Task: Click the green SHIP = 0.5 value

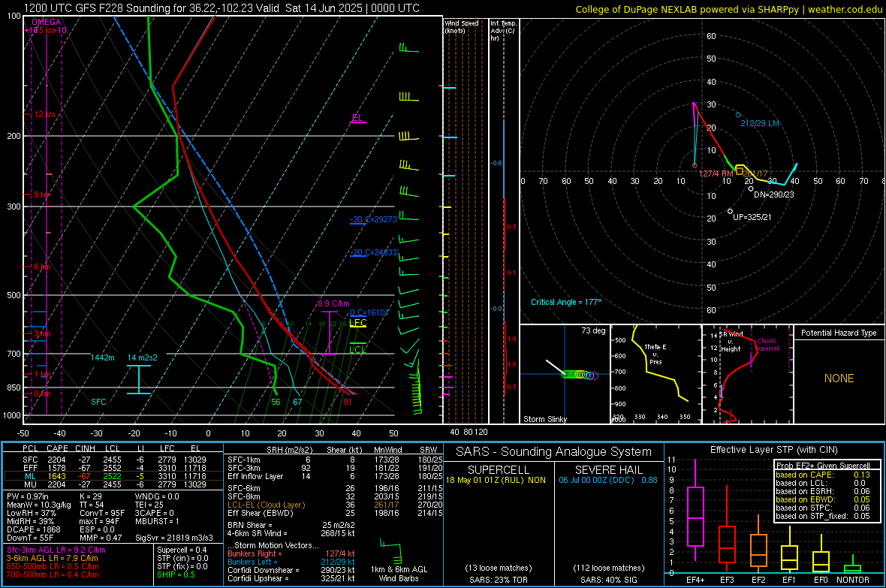Action: [x=176, y=574]
